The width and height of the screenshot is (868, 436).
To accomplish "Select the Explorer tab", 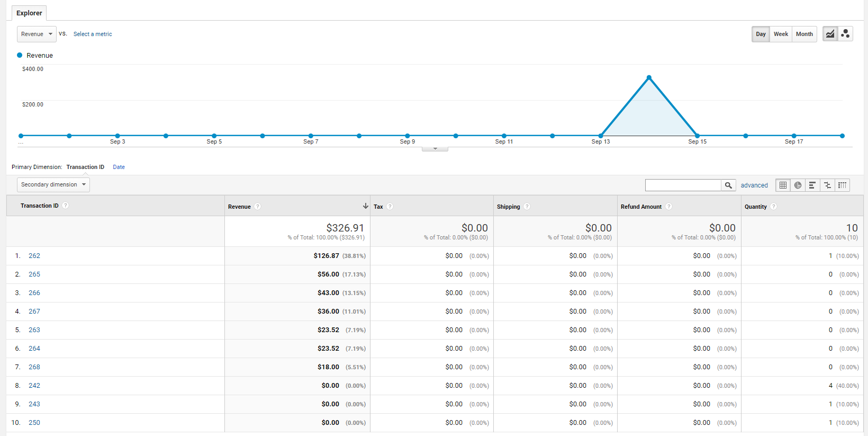I will tap(29, 13).
